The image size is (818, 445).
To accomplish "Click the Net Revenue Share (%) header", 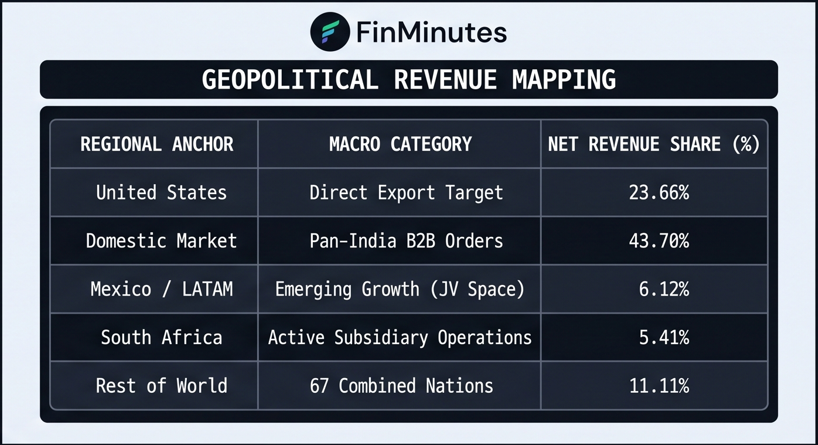I will coord(654,144).
